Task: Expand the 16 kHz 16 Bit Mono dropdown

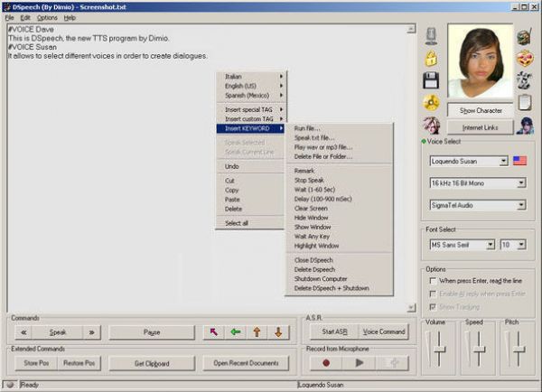Action: 520,183
